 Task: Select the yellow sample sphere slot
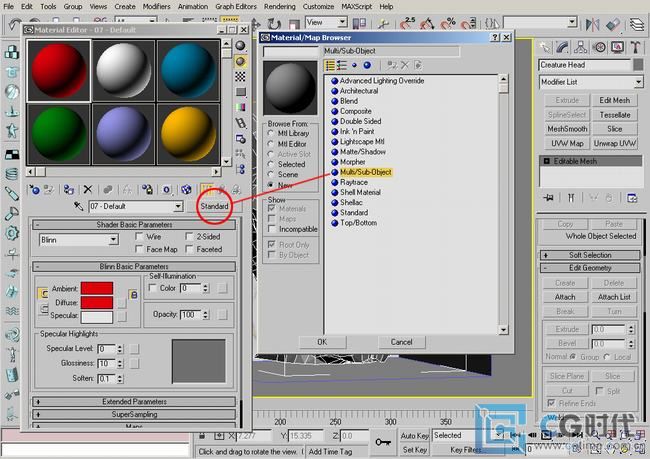coord(188,134)
